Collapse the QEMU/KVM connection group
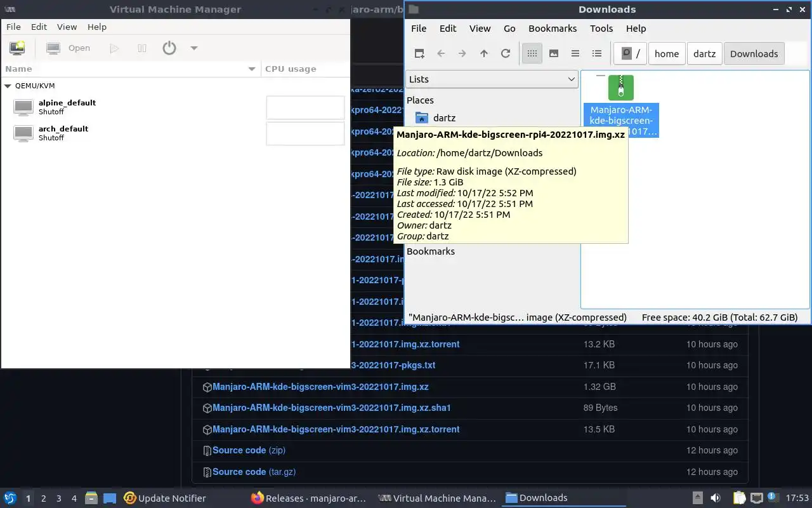 8,86
